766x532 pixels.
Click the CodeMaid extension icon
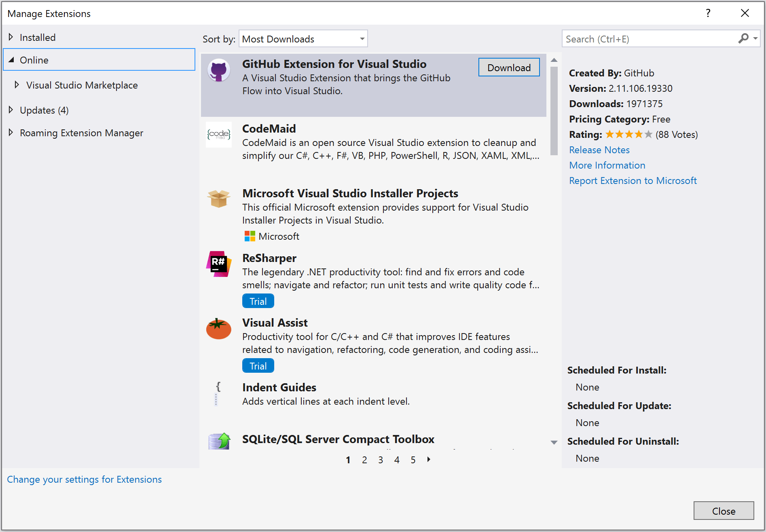(x=218, y=135)
